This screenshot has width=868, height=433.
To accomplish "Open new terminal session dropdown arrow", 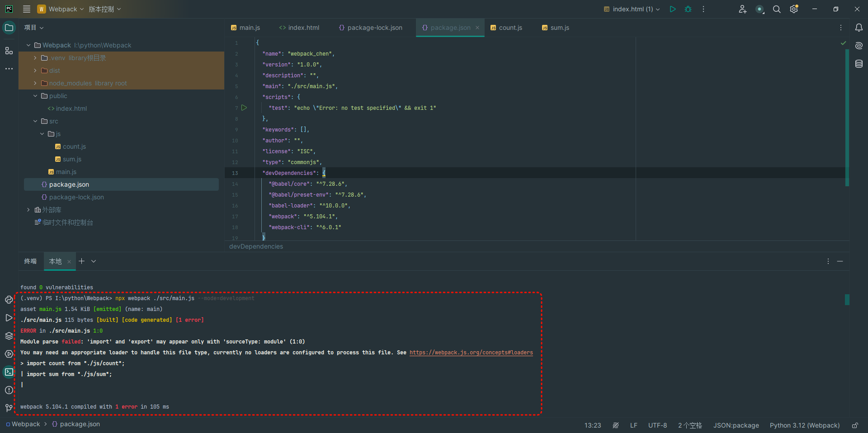I will (94, 261).
